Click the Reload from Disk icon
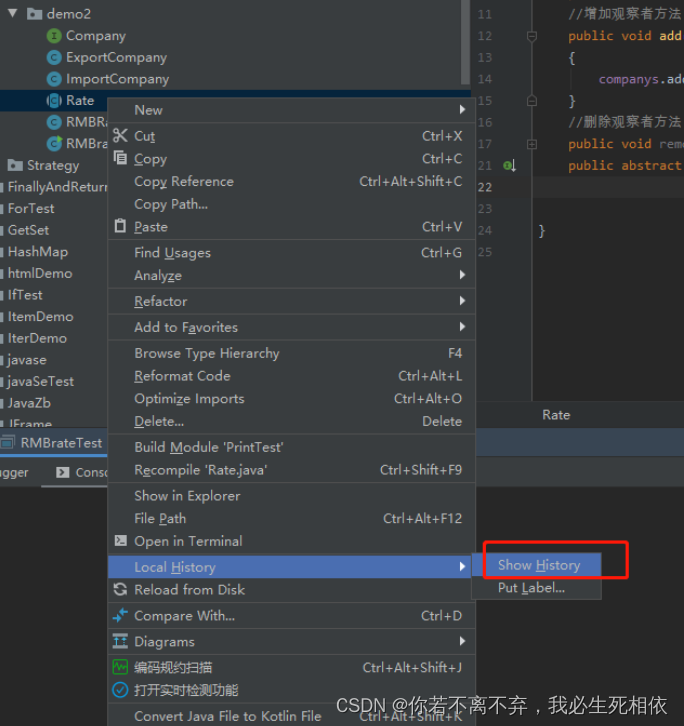This screenshot has width=684, height=726. click(120, 589)
